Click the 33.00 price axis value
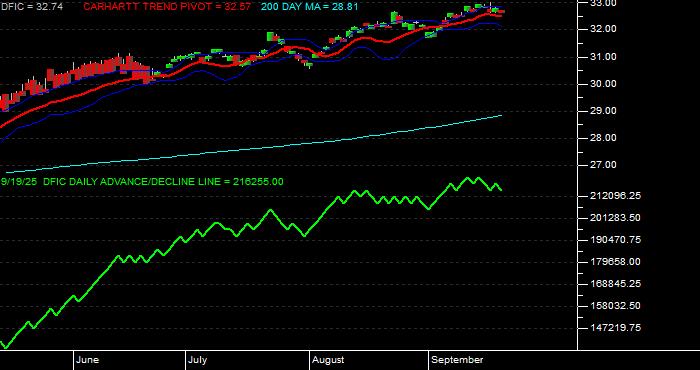This screenshot has height=370, width=700. tap(603, 4)
